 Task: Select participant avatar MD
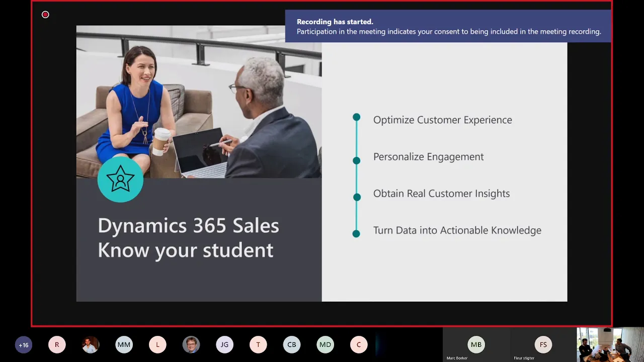point(325,345)
